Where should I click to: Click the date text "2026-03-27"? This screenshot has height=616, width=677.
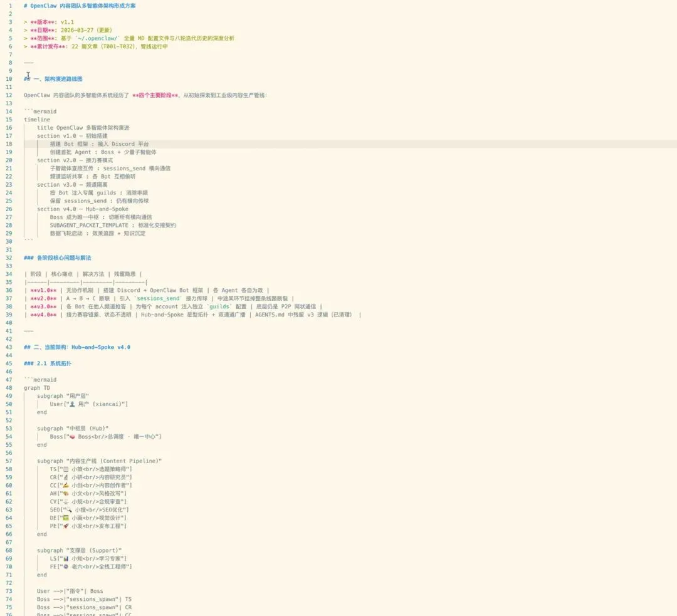coord(77,30)
